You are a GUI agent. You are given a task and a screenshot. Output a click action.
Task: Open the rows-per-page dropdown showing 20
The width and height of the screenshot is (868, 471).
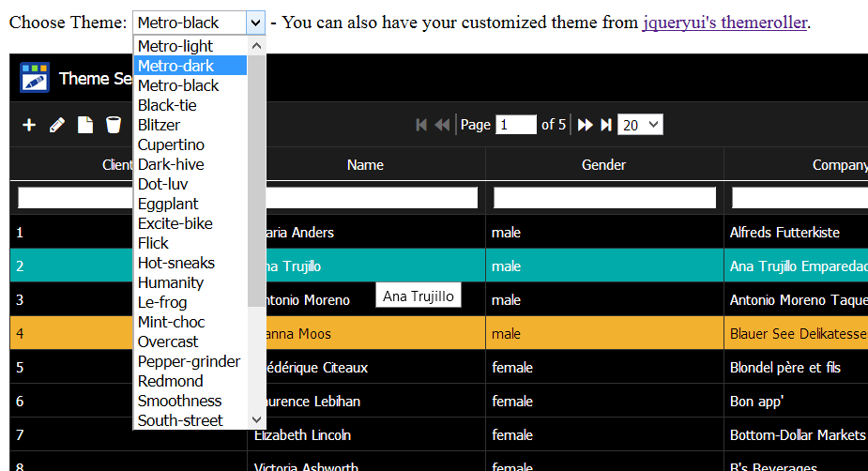coord(640,125)
